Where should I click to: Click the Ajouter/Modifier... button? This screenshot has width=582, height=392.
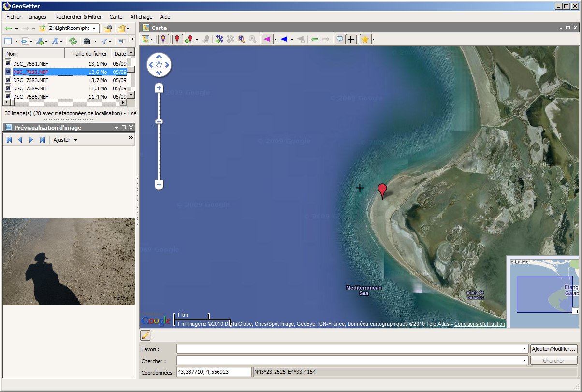tap(553, 349)
